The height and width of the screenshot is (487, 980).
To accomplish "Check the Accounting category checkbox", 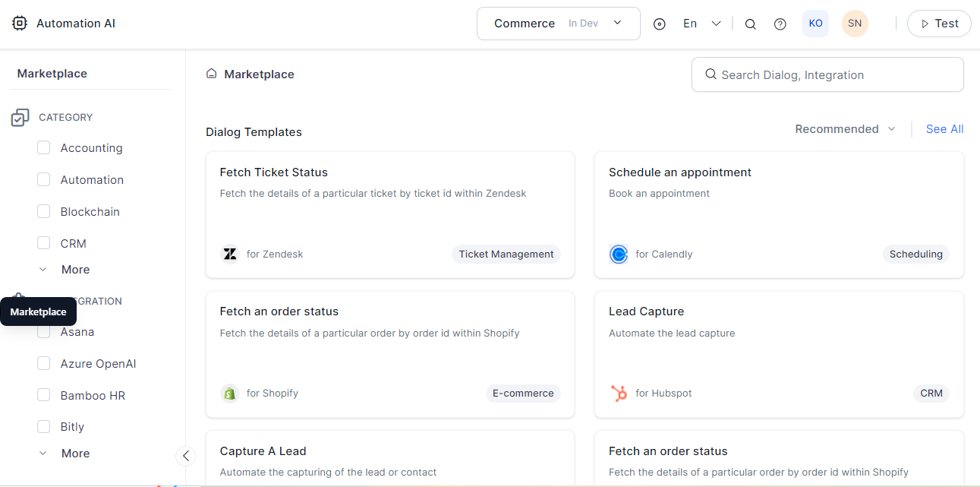I will click(x=43, y=147).
